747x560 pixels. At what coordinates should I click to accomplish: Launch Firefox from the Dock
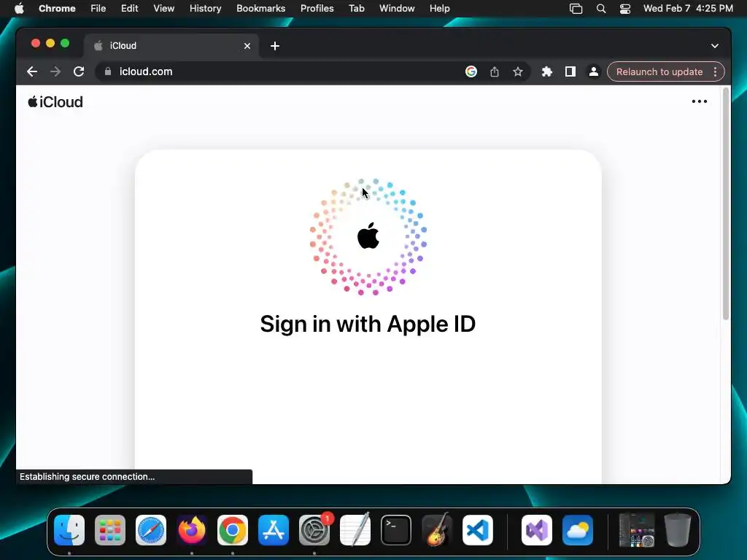pos(192,530)
